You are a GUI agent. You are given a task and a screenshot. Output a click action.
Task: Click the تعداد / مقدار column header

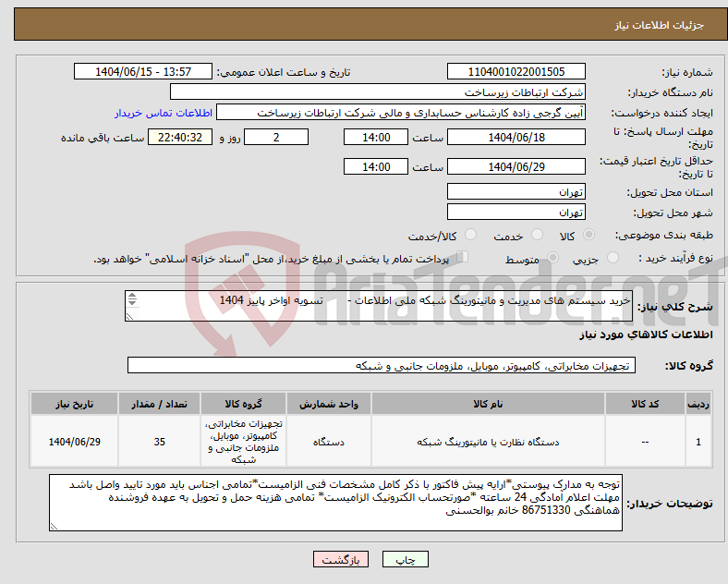159,404
